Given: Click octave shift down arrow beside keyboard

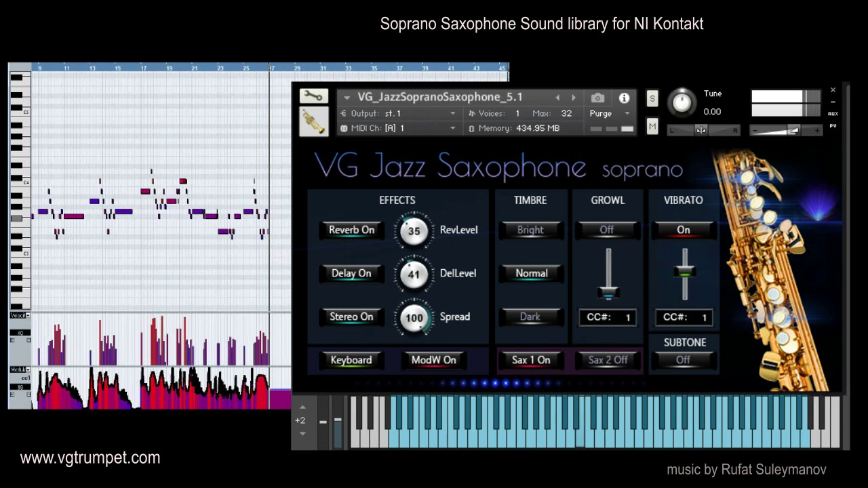Looking at the screenshot, I should point(302,433).
